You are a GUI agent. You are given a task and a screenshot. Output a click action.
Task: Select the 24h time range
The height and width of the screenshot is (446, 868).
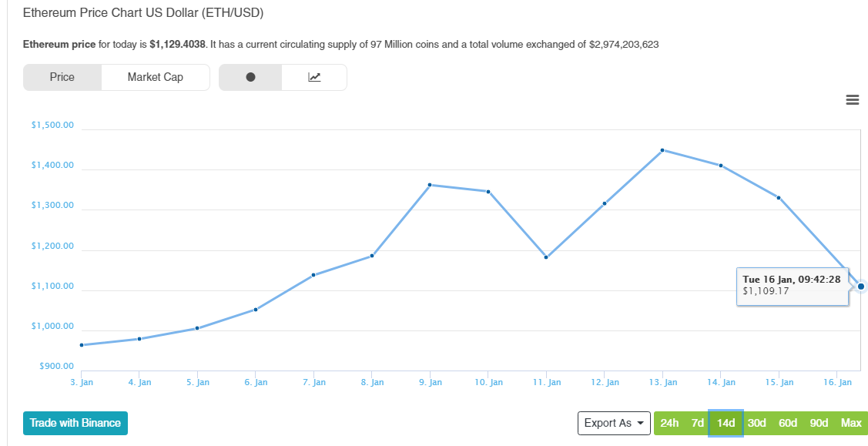coord(669,423)
